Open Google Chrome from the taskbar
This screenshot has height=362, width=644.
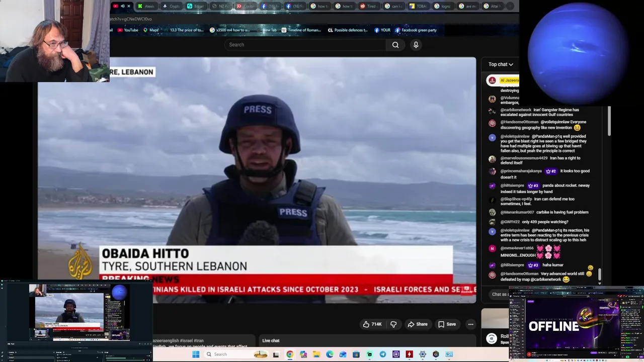tap(290, 354)
